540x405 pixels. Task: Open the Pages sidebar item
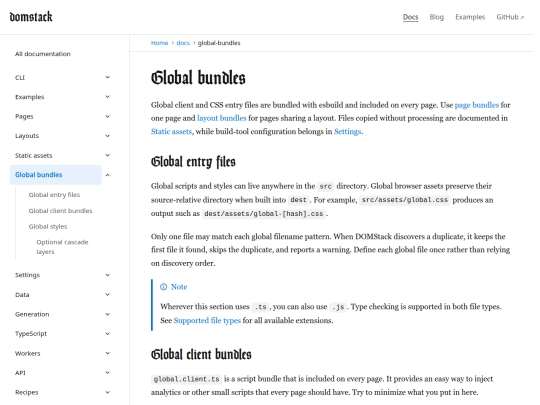24,116
